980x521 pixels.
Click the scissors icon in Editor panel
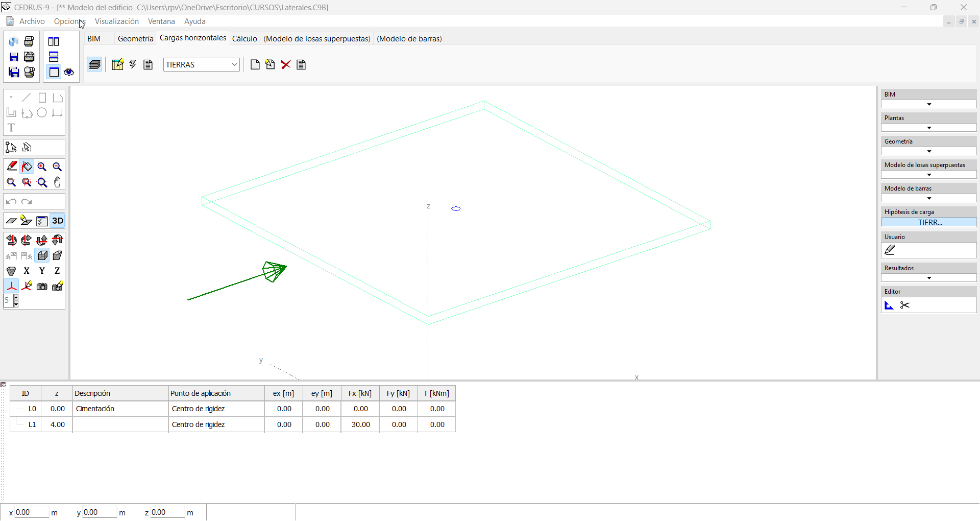point(905,305)
